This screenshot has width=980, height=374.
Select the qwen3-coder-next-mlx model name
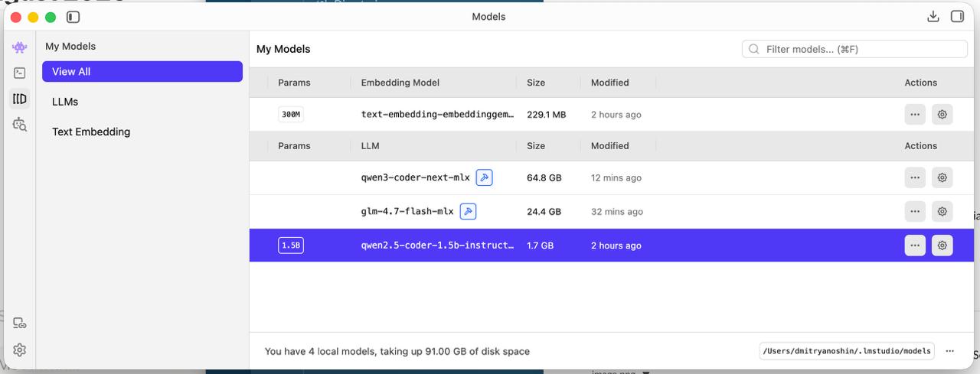[x=415, y=177]
